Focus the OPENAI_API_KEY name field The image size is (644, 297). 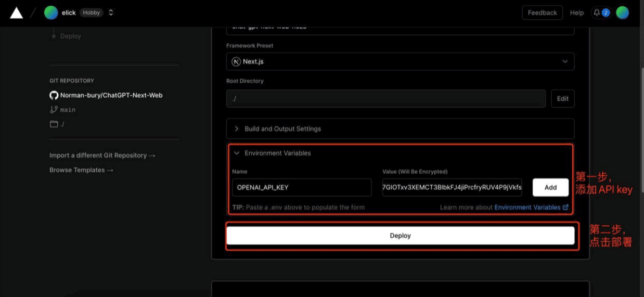pyautogui.click(x=302, y=188)
